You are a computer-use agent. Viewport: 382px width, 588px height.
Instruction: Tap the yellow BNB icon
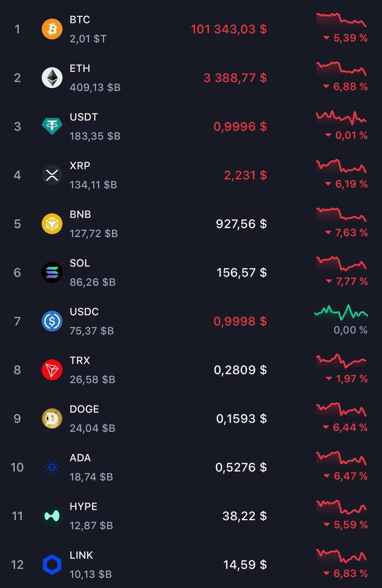[x=52, y=224]
